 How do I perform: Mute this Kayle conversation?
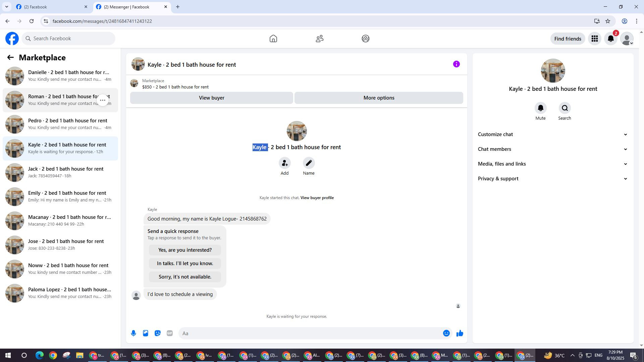click(x=540, y=108)
